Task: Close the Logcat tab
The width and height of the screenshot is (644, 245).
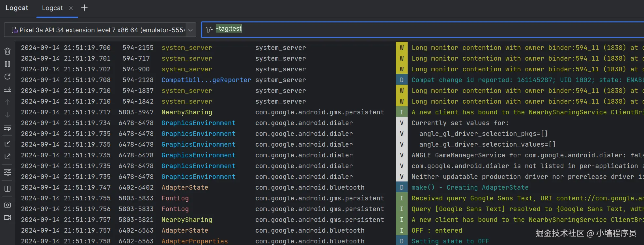Action: [x=71, y=8]
